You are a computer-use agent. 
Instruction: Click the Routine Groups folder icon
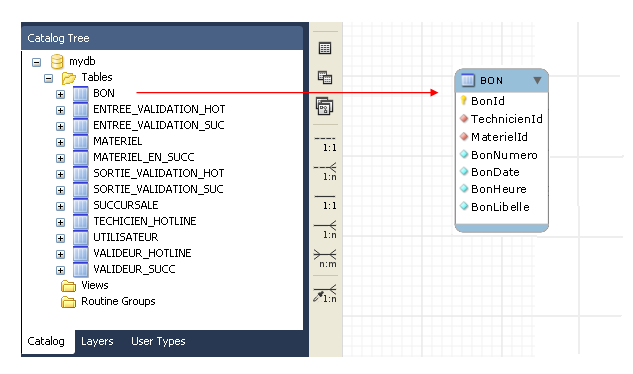click(68, 302)
